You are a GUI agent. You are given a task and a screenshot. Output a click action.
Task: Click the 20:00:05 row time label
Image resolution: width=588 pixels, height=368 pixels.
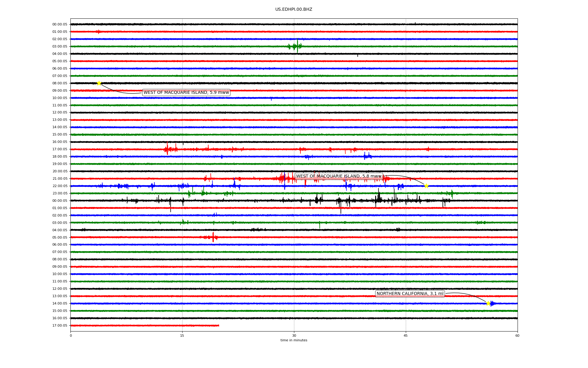coord(60,171)
